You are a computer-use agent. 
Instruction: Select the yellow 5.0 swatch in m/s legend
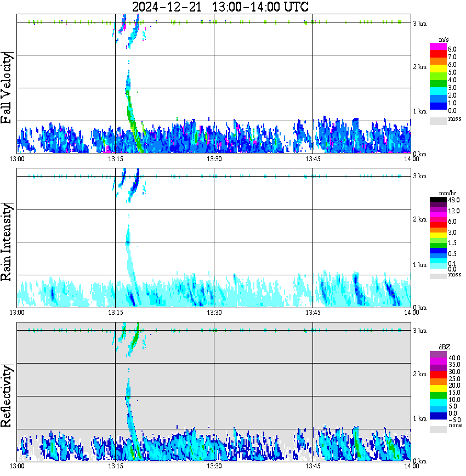438,70
